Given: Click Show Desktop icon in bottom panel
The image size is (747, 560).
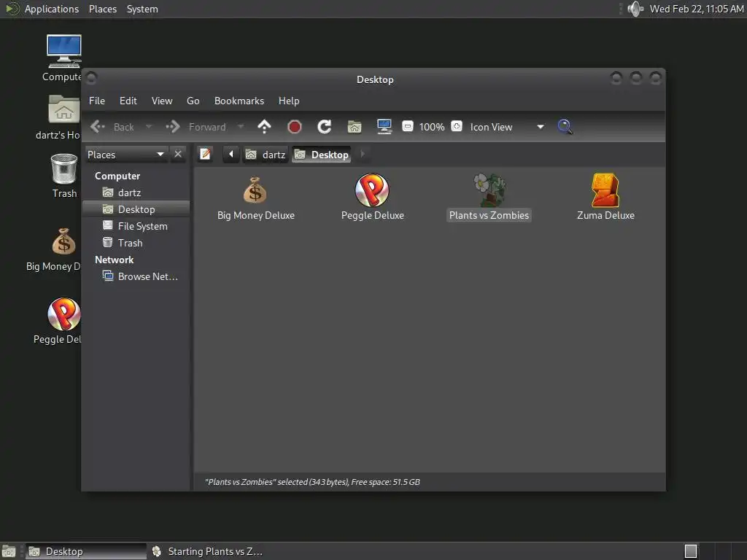Looking at the screenshot, I should click(9, 551).
